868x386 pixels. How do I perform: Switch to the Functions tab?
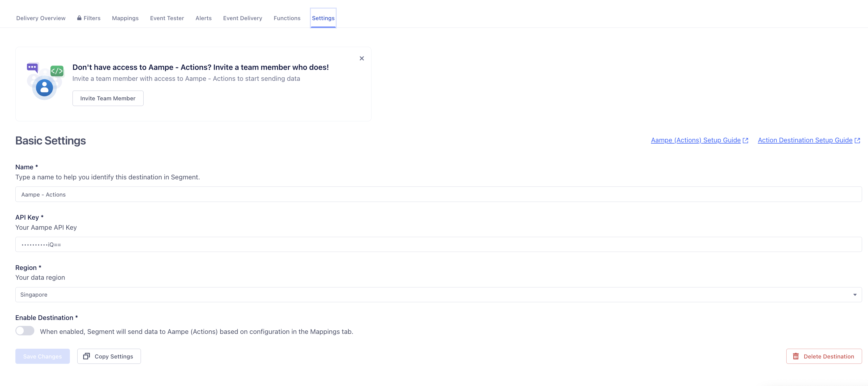(287, 18)
